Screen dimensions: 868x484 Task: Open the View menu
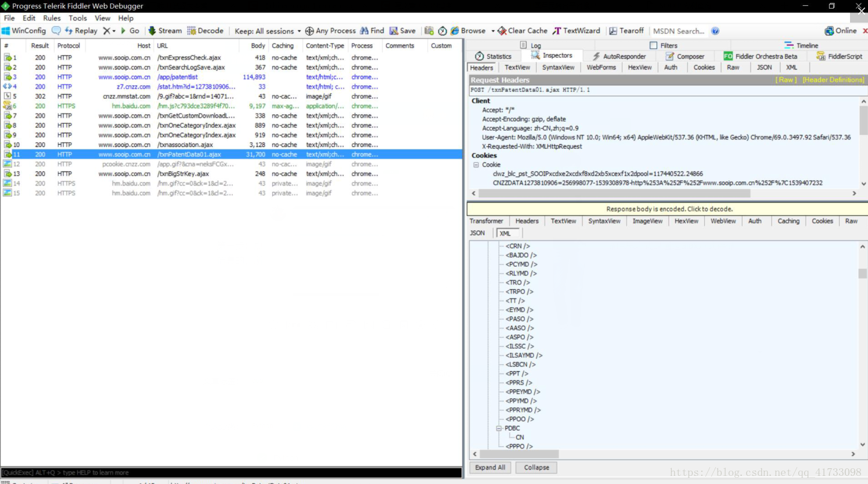(x=102, y=18)
